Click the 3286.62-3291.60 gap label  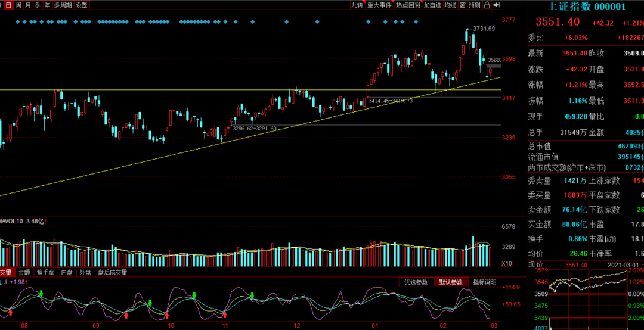(x=255, y=129)
